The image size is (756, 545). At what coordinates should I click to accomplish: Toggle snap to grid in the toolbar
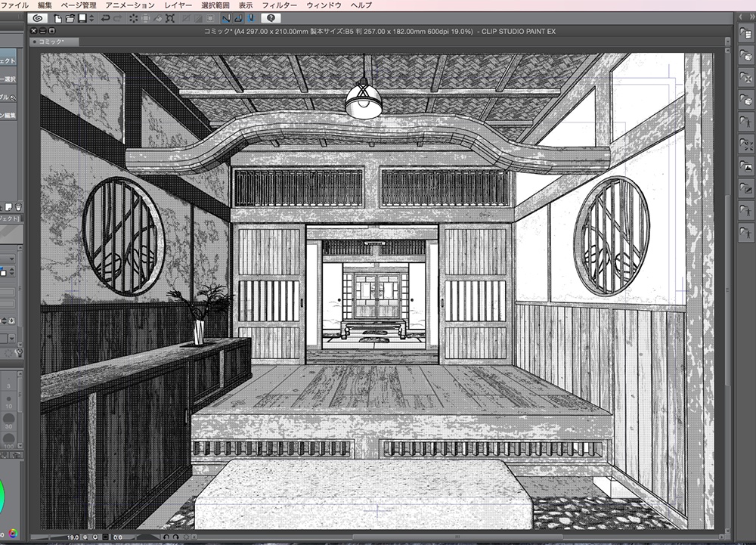point(249,19)
